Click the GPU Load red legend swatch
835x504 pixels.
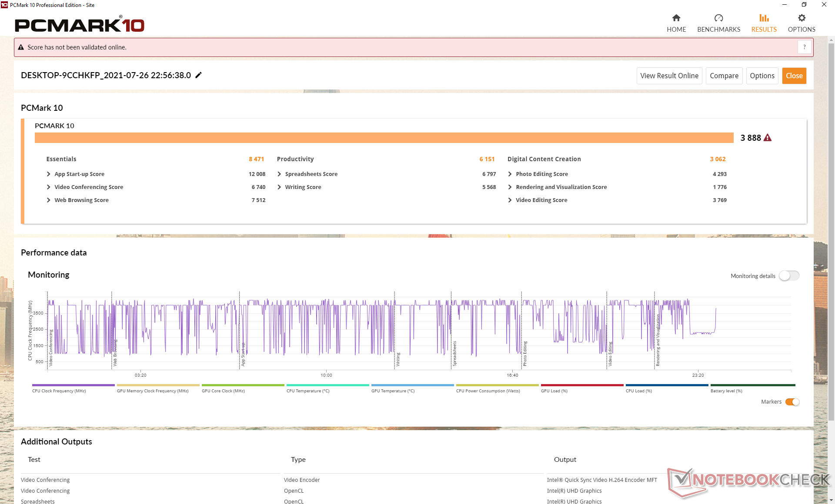click(x=581, y=385)
